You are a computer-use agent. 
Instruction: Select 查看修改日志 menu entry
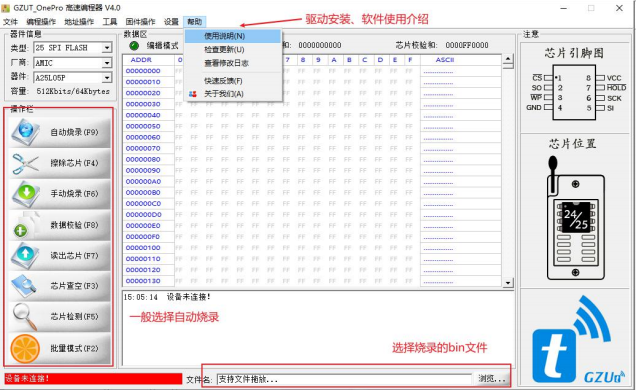233,63
